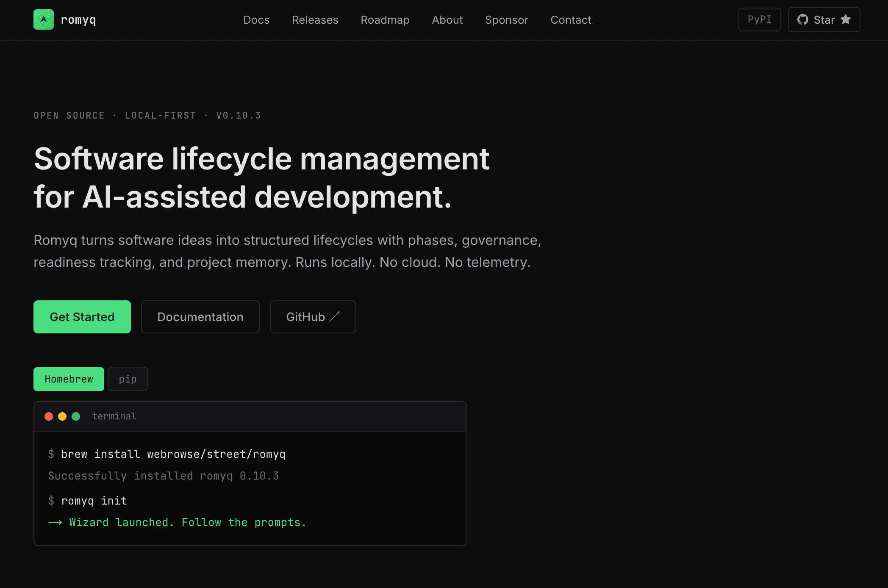This screenshot has height=588, width=888.
Task: Go to the Roadmap page
Action: tap(385, 20)
